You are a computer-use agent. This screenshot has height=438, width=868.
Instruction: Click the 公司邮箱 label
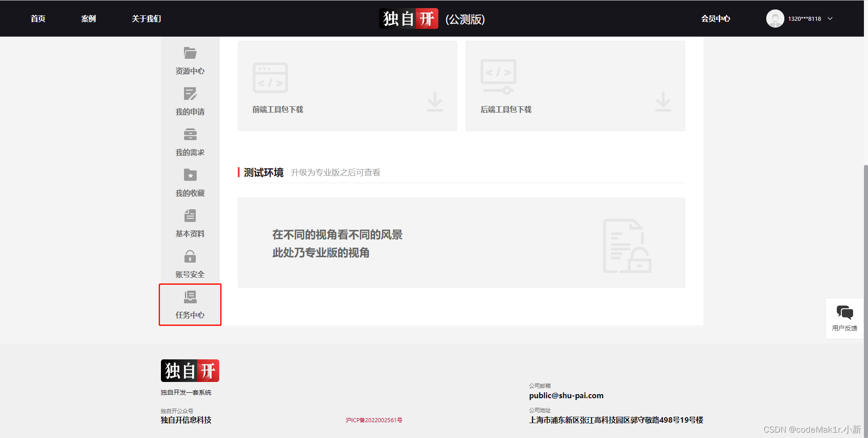pos(540,386)
